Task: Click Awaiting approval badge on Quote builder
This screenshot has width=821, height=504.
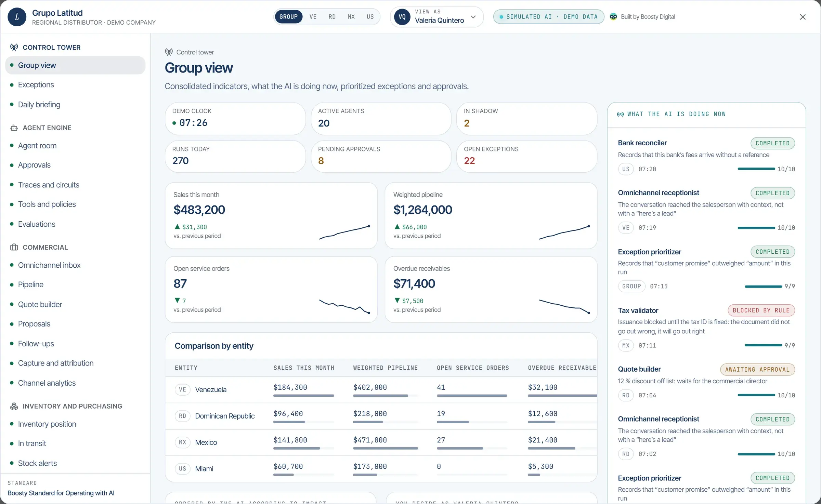Action: click(757, 370)
